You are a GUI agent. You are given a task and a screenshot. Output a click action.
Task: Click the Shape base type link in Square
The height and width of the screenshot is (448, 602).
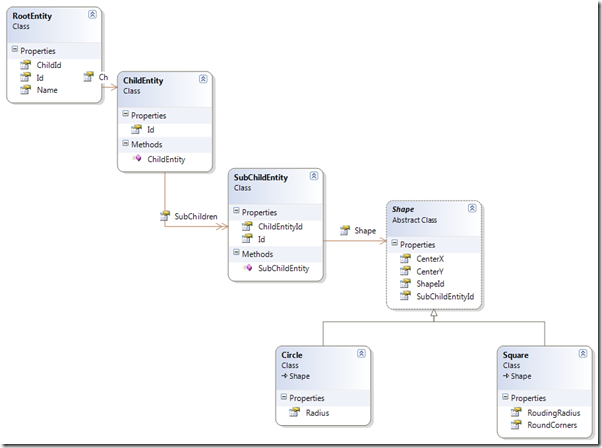(x=521, y=376)
